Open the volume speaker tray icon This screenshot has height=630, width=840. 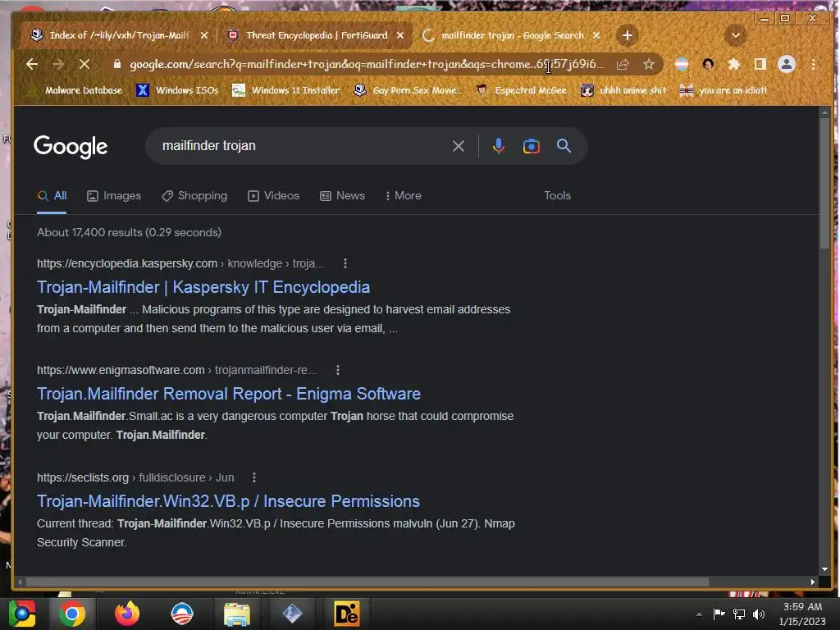[759, 614]
